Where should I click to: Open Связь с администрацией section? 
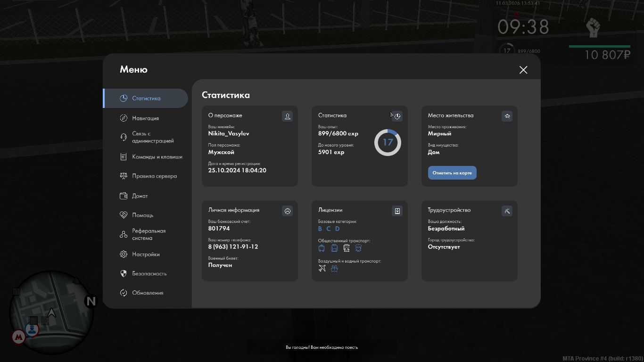coord(152,137)
